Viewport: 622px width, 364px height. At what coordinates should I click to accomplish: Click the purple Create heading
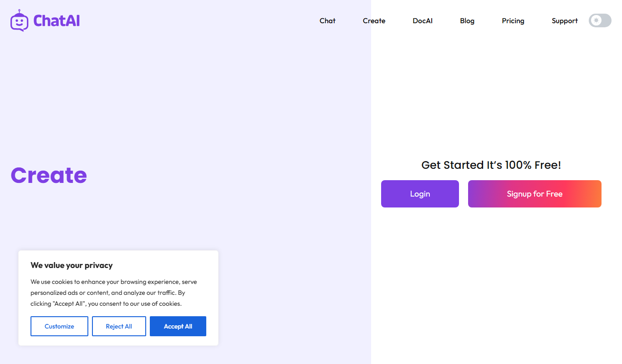click(49, 175)
